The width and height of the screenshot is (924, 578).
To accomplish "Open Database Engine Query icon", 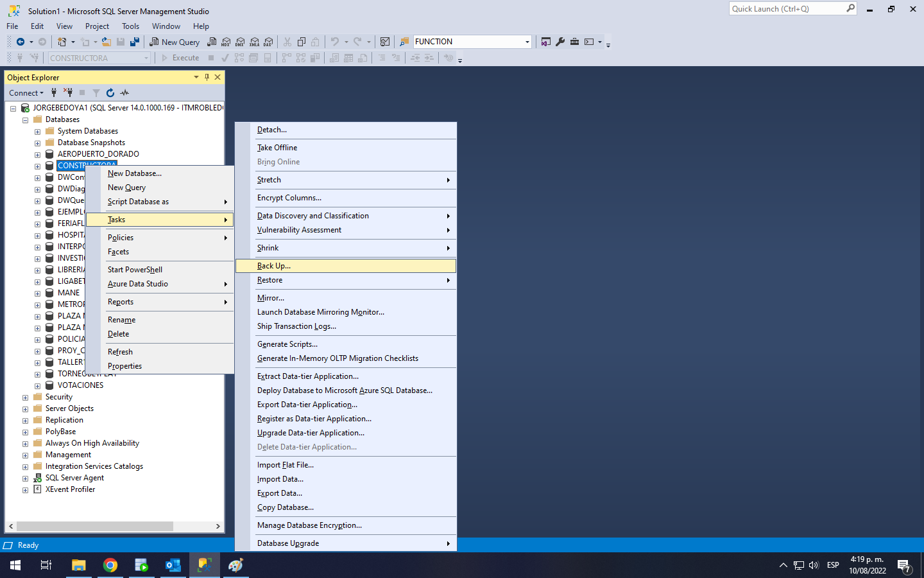I will [212, 42].
